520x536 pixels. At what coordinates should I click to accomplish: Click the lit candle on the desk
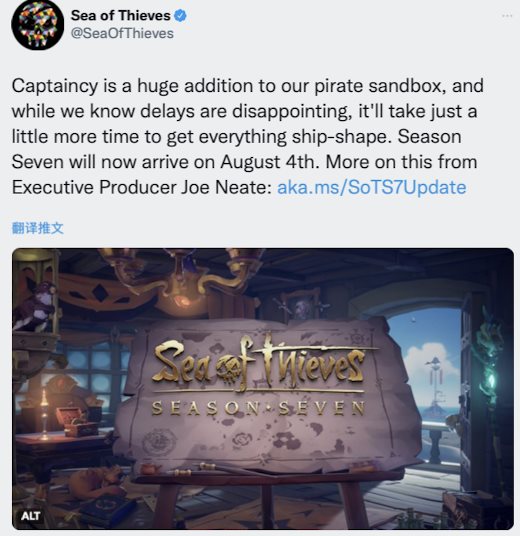tap(44, 414)
